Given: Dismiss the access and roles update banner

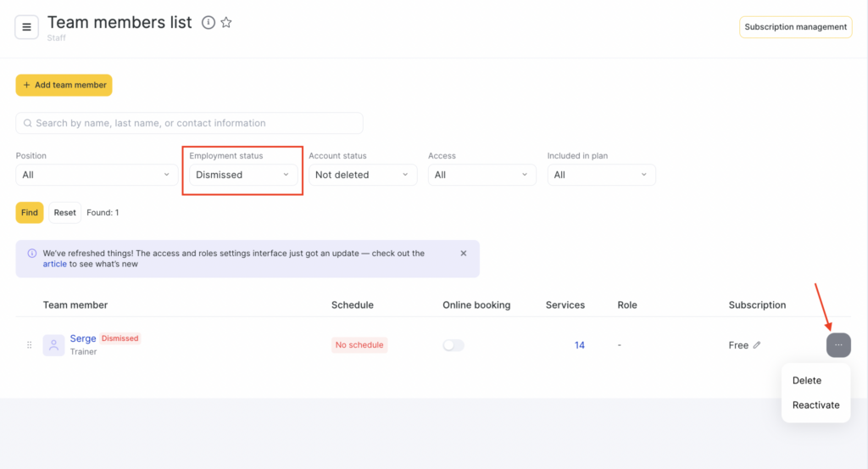Looking at the screenshot, I should 464,254.
